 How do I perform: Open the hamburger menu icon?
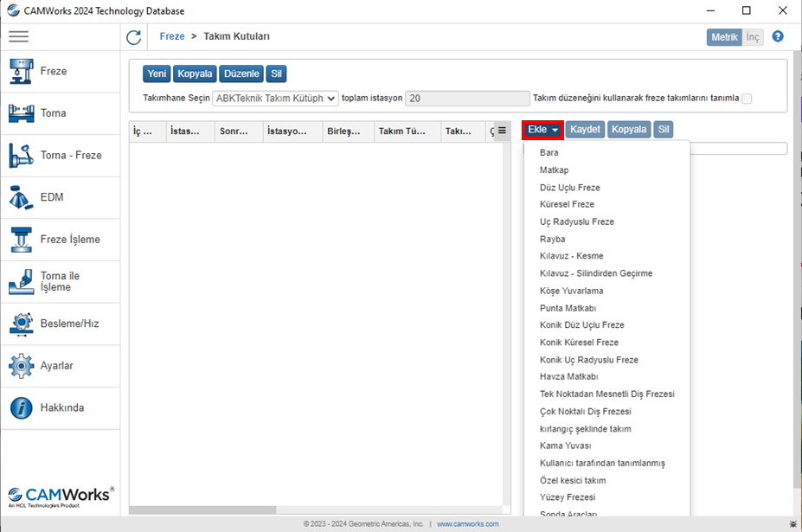point(18,36)
